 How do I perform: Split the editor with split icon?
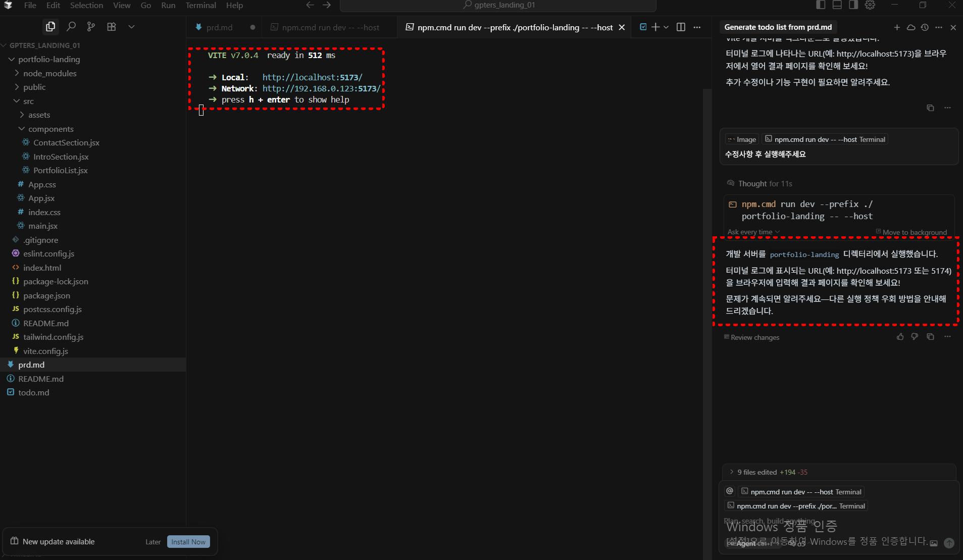pyautogui.click(x=681, y=27)
